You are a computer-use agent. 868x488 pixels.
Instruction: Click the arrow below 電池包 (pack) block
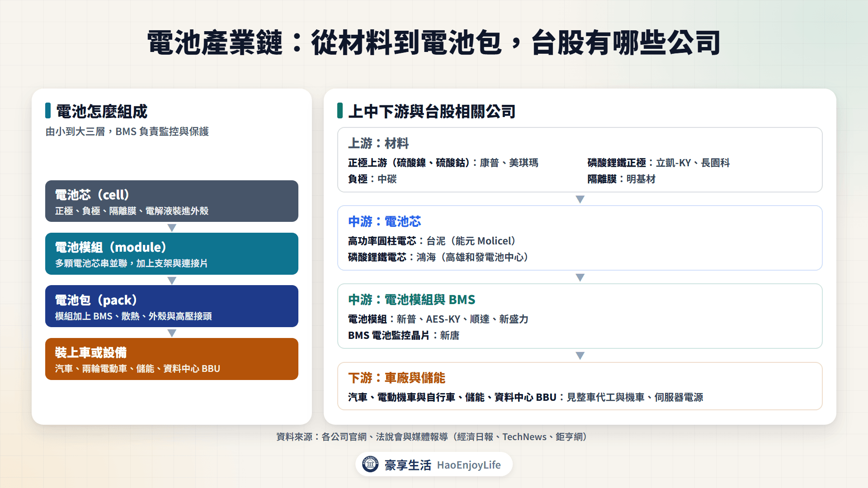click(x=172, y=333)
